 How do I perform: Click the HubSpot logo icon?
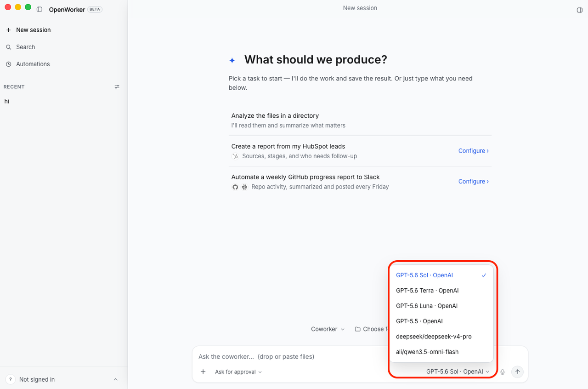tap(236, 156)
